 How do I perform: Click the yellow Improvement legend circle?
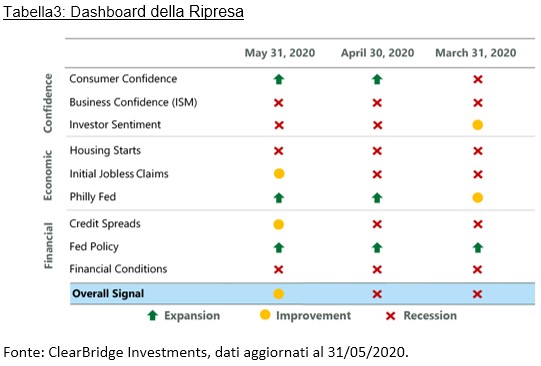265,315
